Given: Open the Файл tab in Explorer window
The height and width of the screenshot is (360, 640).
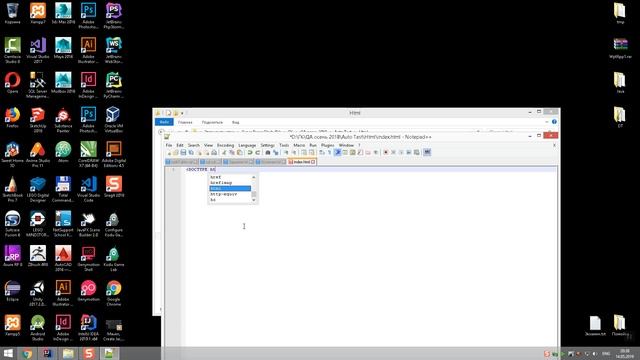Looking at the screenshot, I should tap(164, 122).
